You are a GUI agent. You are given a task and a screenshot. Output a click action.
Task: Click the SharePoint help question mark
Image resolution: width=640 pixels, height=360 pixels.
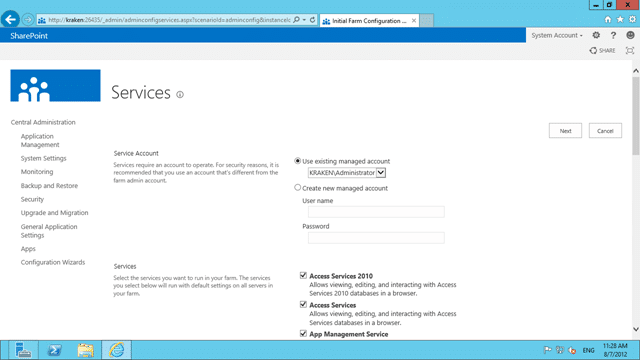coord(613,35)
